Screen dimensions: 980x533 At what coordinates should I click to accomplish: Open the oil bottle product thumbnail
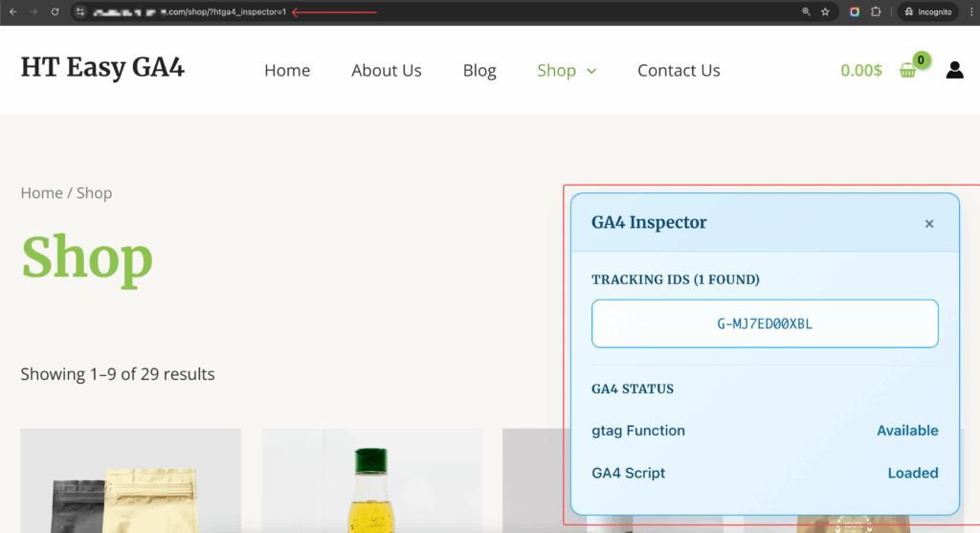372,480
